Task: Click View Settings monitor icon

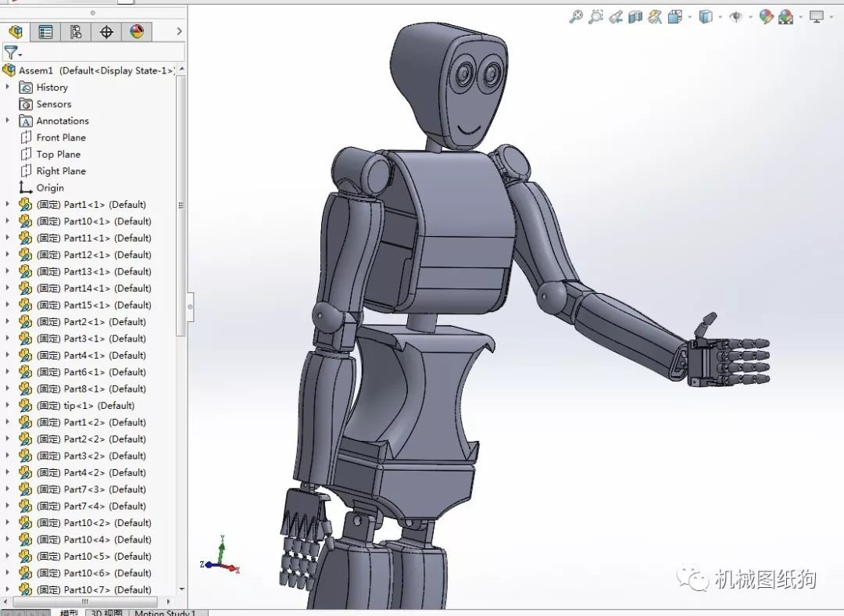Action: [817, 17]
